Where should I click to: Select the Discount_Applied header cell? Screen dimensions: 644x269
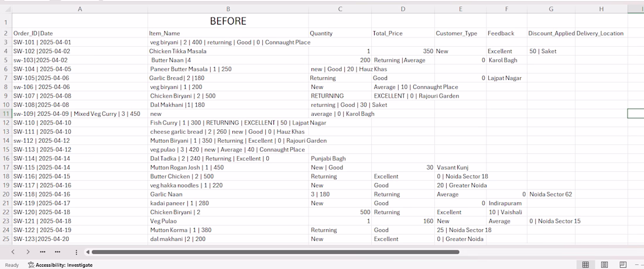tap(551, 33)
